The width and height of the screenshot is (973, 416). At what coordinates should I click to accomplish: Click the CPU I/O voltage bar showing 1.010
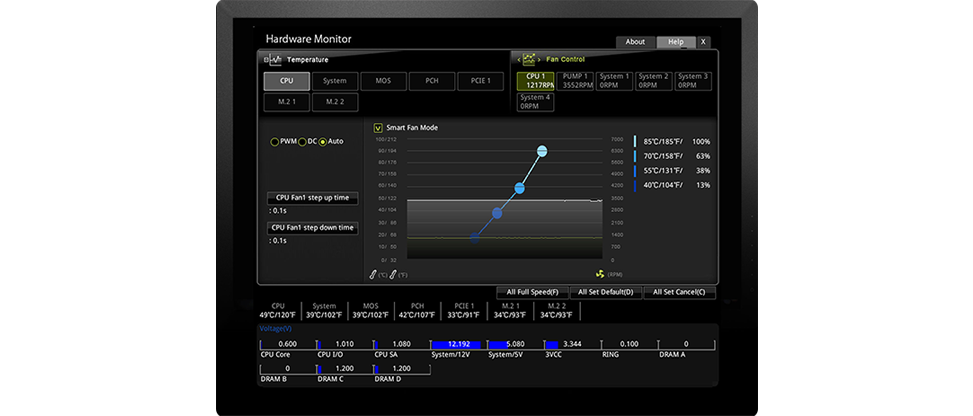pyautogui.click(x=343, y=344)
